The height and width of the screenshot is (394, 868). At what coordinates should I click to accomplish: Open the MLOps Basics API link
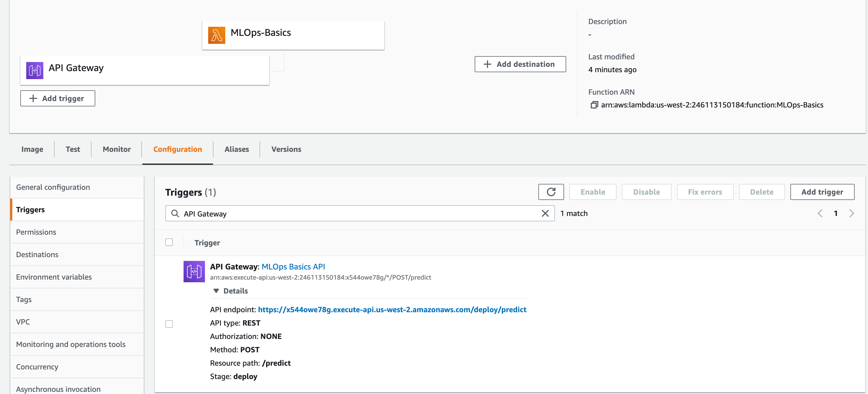(293, 267)
